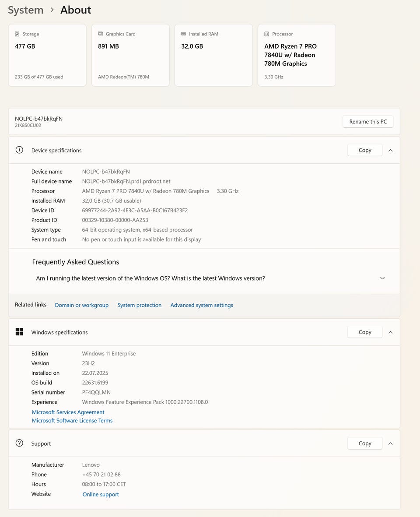Open System protection link
Screen dimensions: 420x517
coord(140,305)
